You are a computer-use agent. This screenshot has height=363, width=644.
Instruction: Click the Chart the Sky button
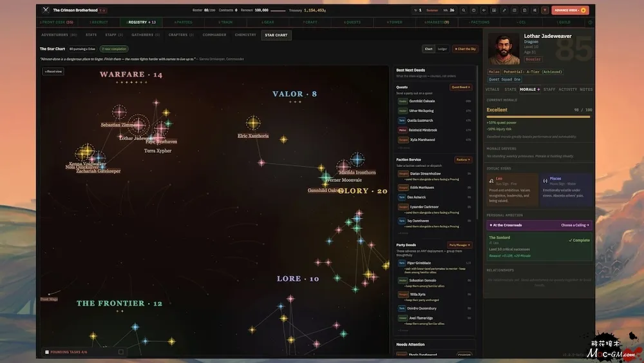466,49
